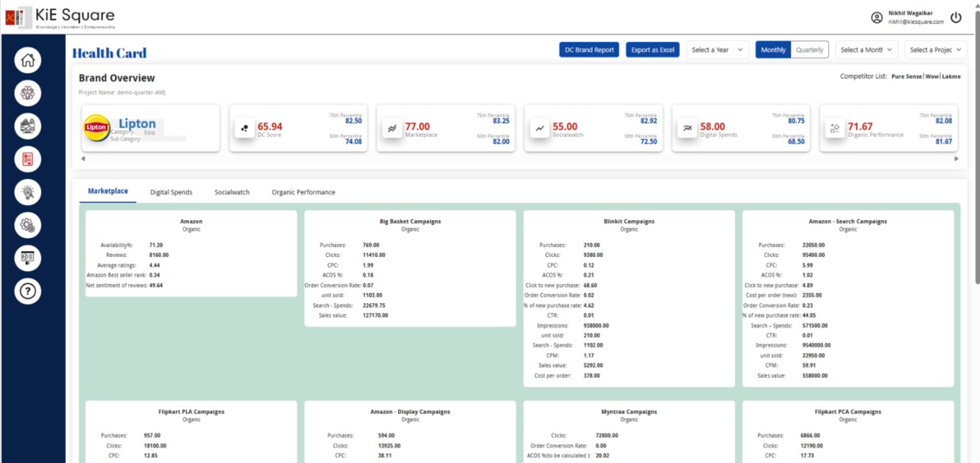Open the Help question mark icon
This screenshot has width=980, height=463.
28,291
